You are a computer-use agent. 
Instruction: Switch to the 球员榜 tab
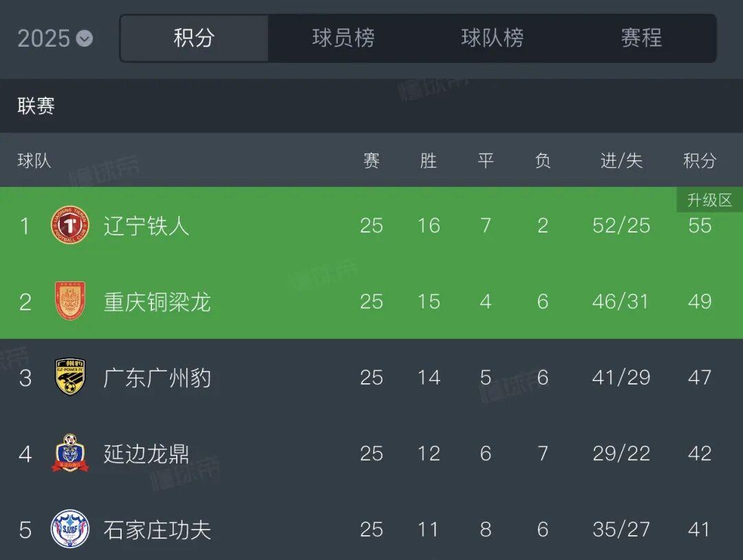tap(343, 39)
